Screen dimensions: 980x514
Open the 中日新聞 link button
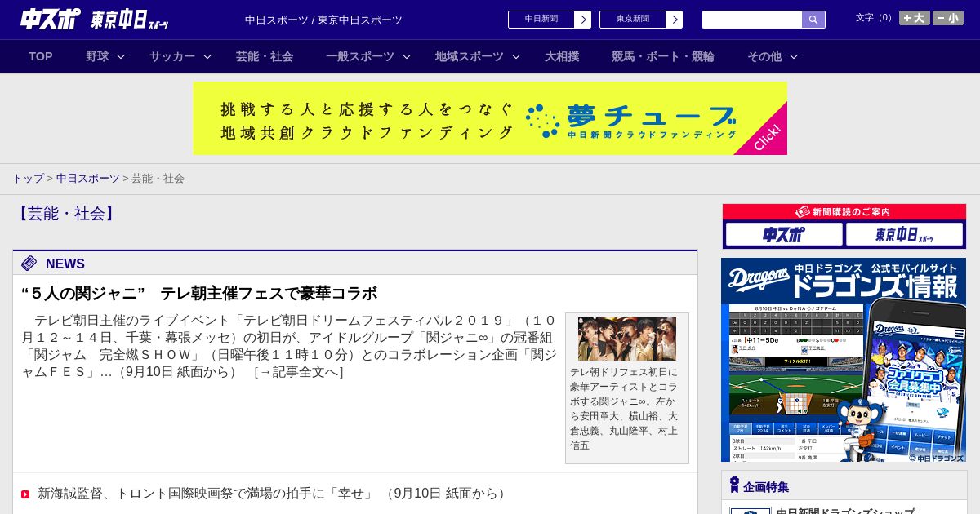550,20
